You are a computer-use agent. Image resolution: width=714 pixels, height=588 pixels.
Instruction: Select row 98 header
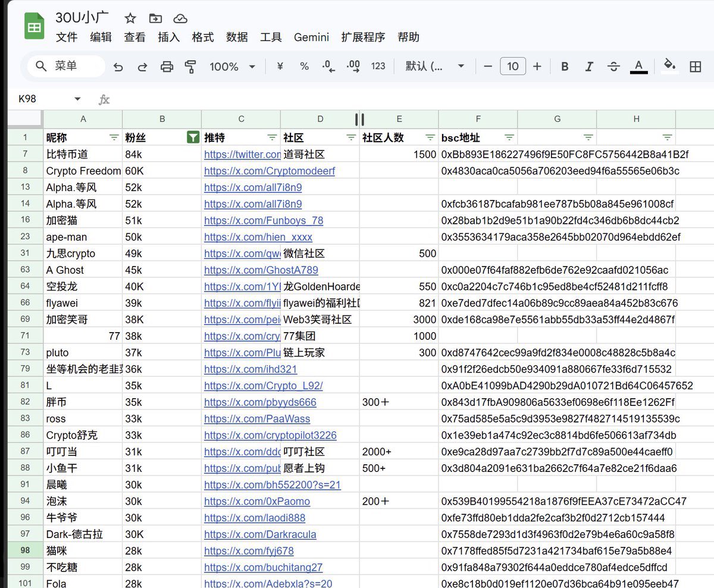coord(25,551)
